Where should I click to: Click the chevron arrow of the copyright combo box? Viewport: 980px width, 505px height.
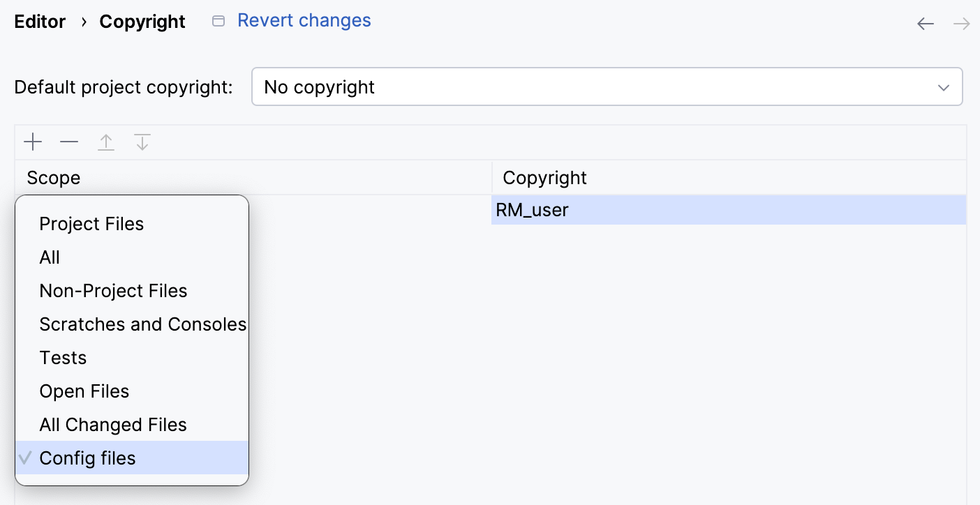(944, 88)
